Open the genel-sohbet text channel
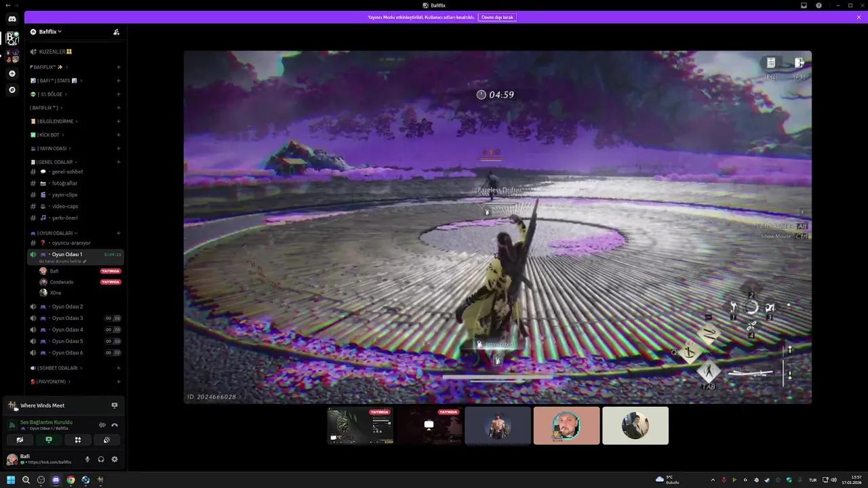 (x=67, y=171)
